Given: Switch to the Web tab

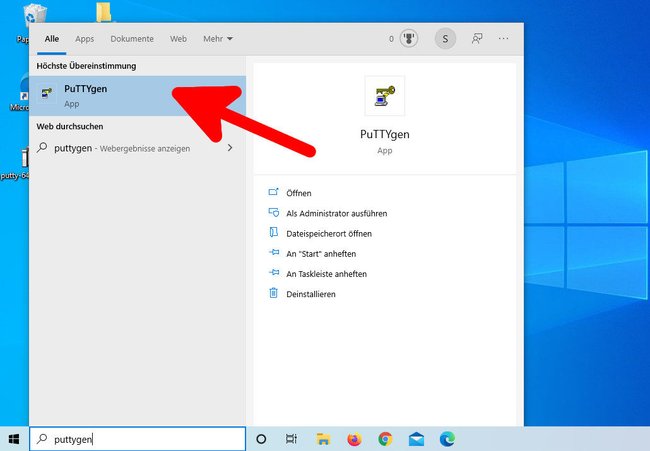Looking at the screenshot, I should click(x=178, y=39).
